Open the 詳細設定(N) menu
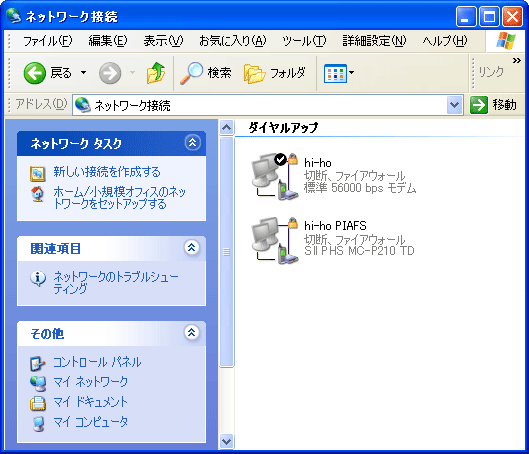The height and width of the screenshot is (454, 529). click(x=374, y=41)
